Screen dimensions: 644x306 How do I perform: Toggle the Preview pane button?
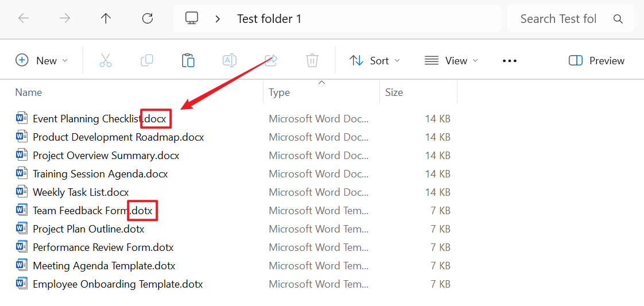[x=596, y=60]
